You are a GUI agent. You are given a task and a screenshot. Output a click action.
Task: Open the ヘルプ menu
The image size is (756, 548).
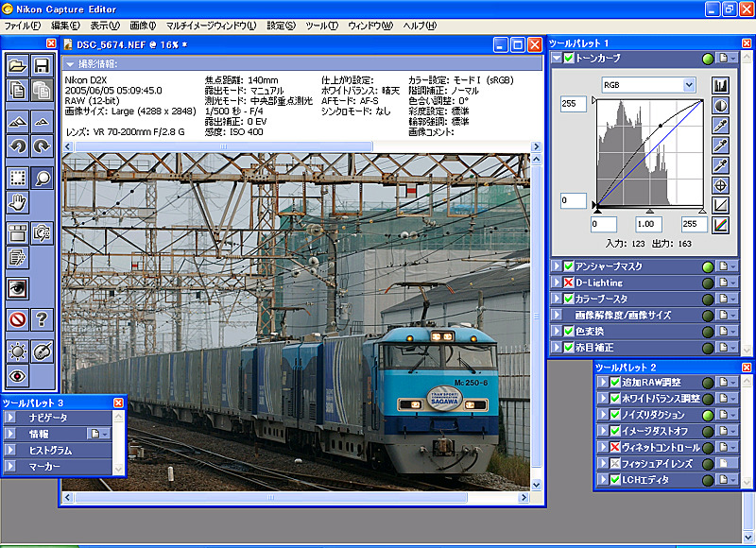click(x=420, y=26)
